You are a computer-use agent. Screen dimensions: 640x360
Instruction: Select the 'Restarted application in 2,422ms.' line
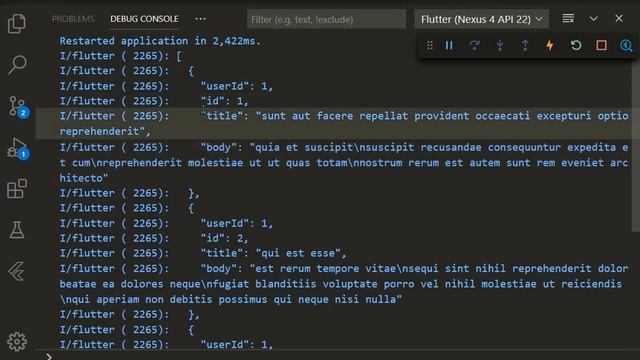coord(160,41)
